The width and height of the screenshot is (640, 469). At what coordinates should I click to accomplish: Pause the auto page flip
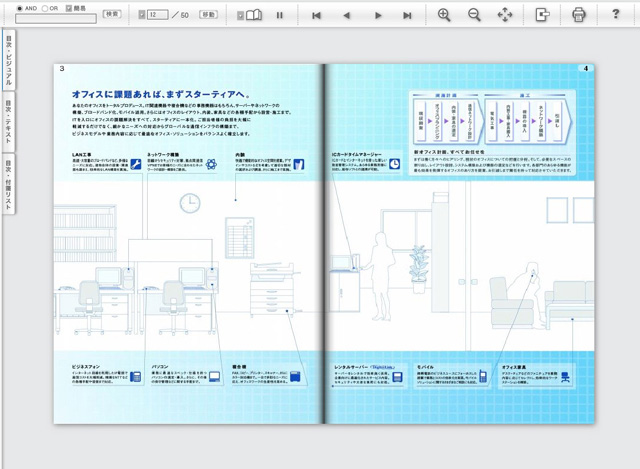click(280, 15)
